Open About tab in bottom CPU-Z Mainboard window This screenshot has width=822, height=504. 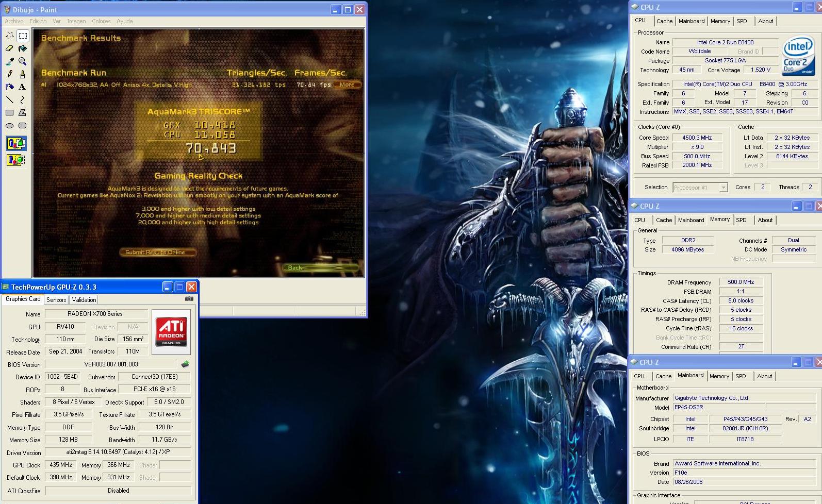(x=765, y=376)
